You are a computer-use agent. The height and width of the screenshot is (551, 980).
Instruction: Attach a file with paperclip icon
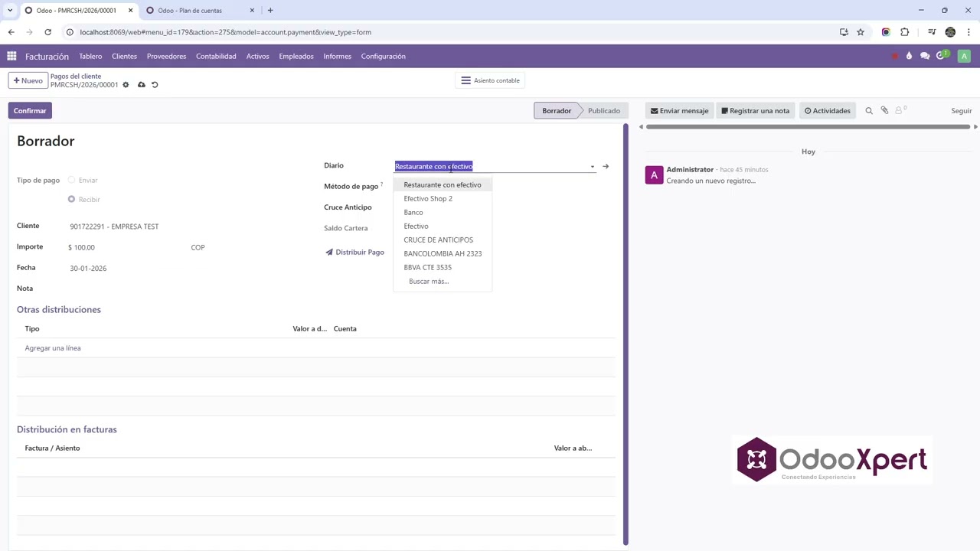pos(884,111)
